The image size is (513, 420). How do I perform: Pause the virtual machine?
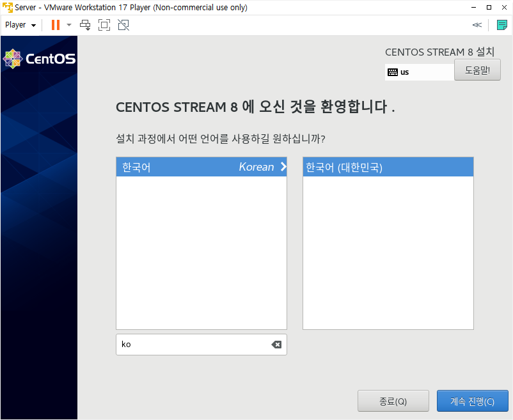(x=56, y=25)
